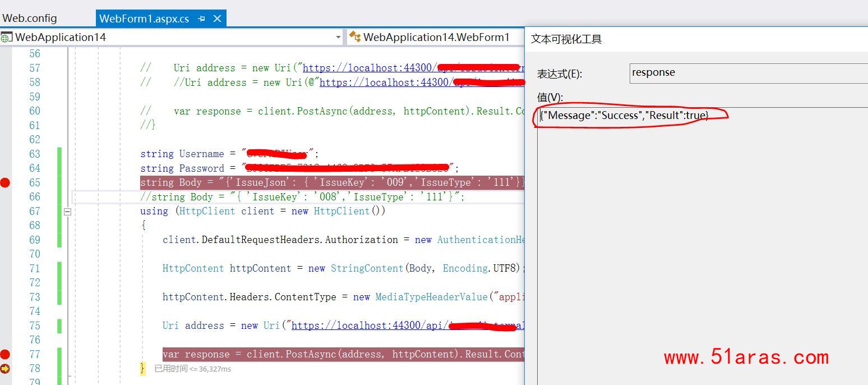
Task: Click the expression field containing "response"
Action: coord(749,73)
